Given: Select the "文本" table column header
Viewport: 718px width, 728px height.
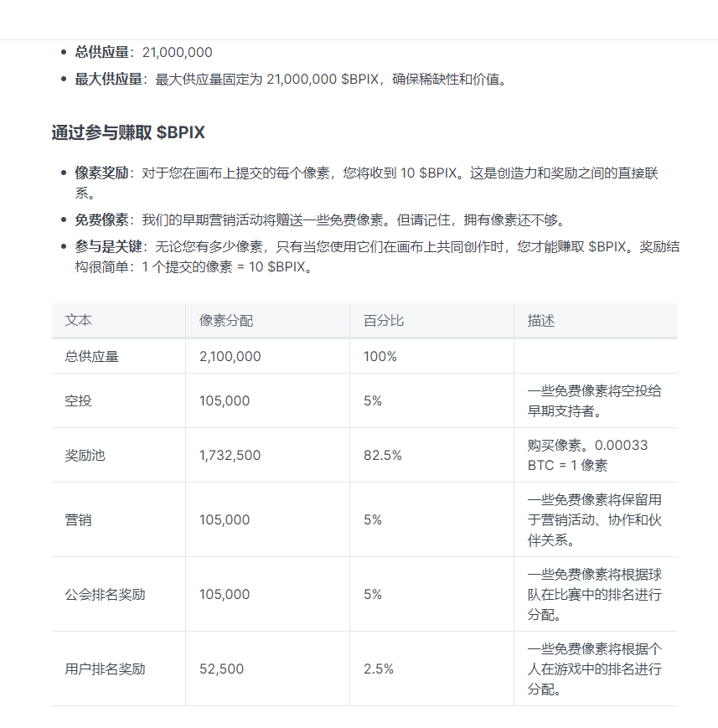Looking at the screenshot, I should click(79, 321).
